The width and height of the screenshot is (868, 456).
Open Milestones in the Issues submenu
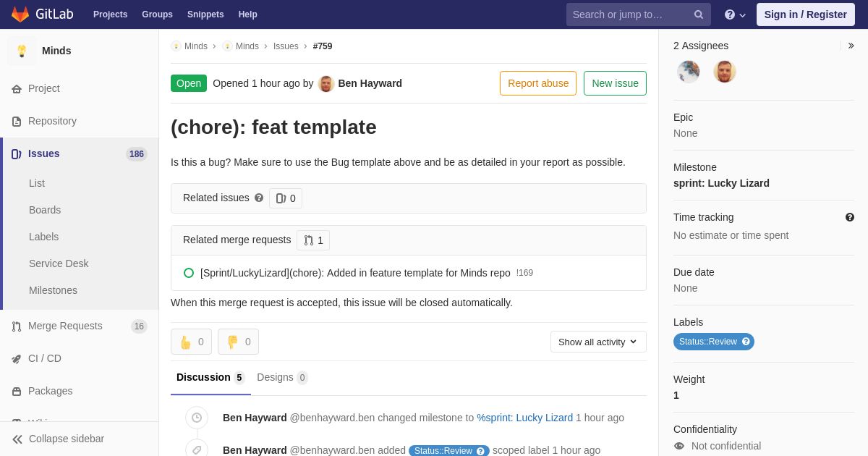[53, 290]
